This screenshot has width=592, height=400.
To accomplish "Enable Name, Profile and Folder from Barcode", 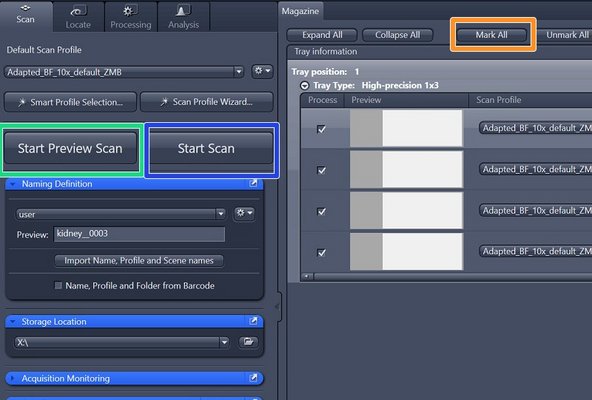I will pos(58,286).
